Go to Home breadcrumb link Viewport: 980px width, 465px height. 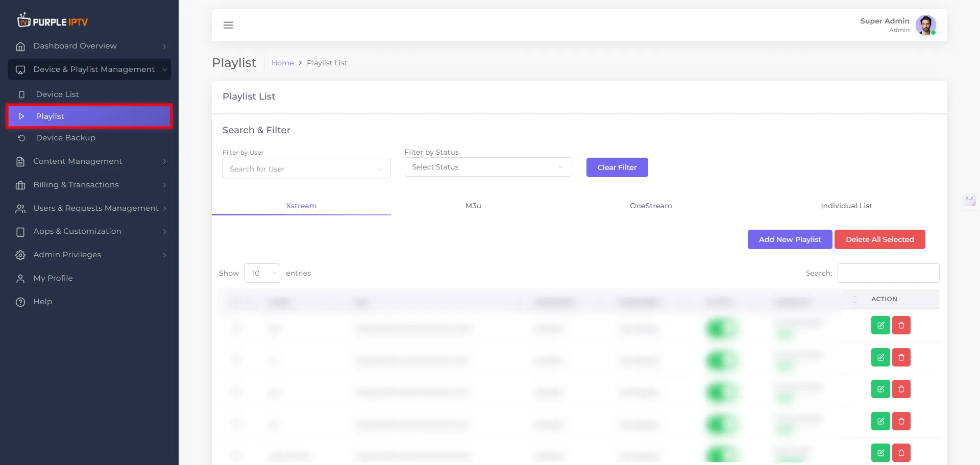pos(282,63)
